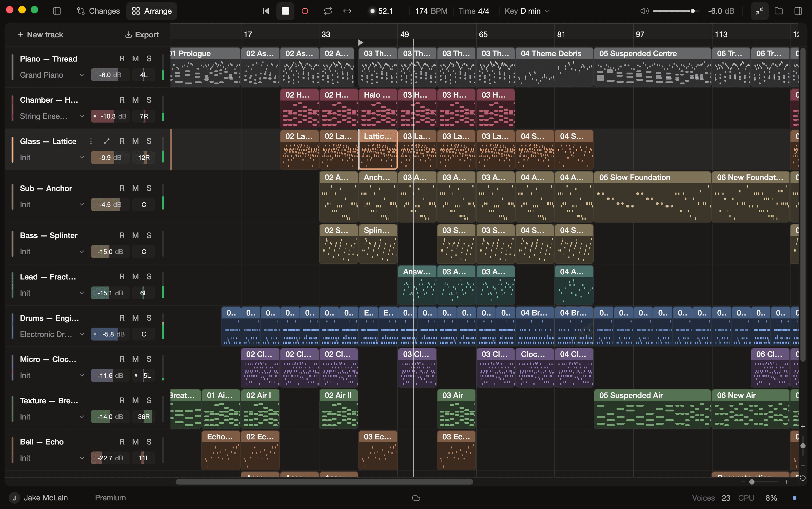Adjust the master volume slider

[x=676, y=11]
